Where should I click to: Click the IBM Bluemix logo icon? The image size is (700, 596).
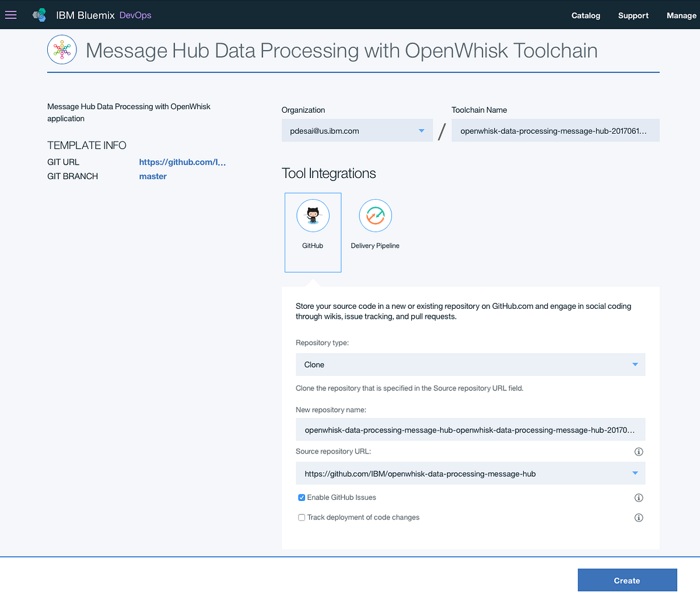pos(38,14)
